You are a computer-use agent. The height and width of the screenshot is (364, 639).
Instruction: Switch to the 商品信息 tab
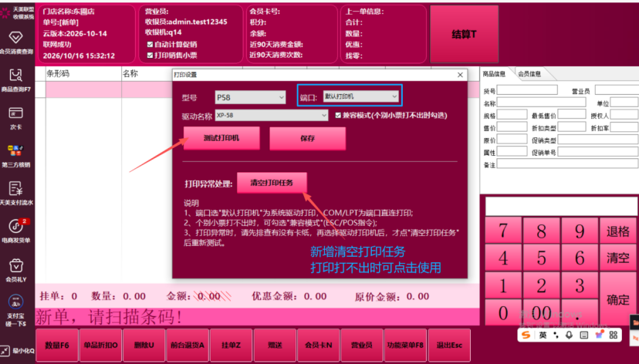pyautogui.click(x=494, y=74)
